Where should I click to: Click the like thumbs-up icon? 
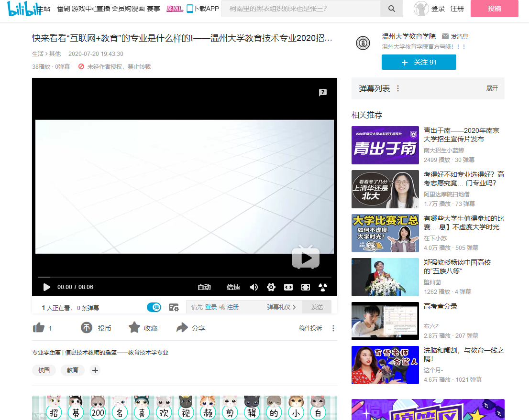pos(38,328)
